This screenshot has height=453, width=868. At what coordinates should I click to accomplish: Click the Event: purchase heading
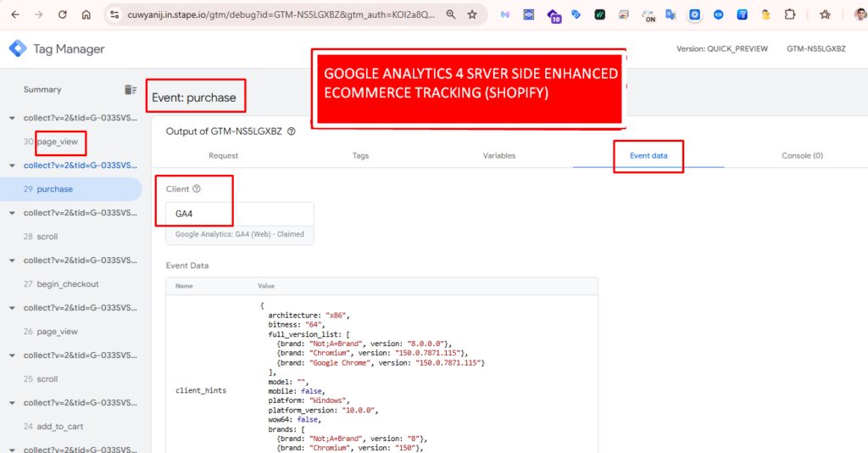tap(194, 98)
